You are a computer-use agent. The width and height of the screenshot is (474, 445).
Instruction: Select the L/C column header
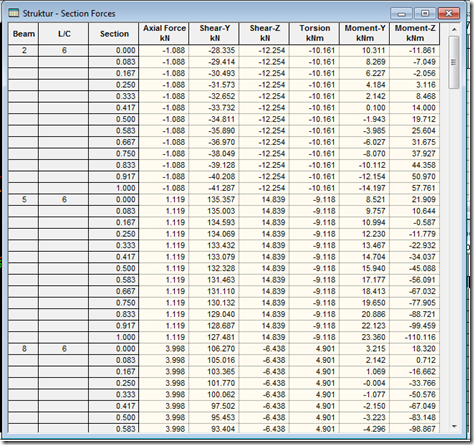[64, 34]
